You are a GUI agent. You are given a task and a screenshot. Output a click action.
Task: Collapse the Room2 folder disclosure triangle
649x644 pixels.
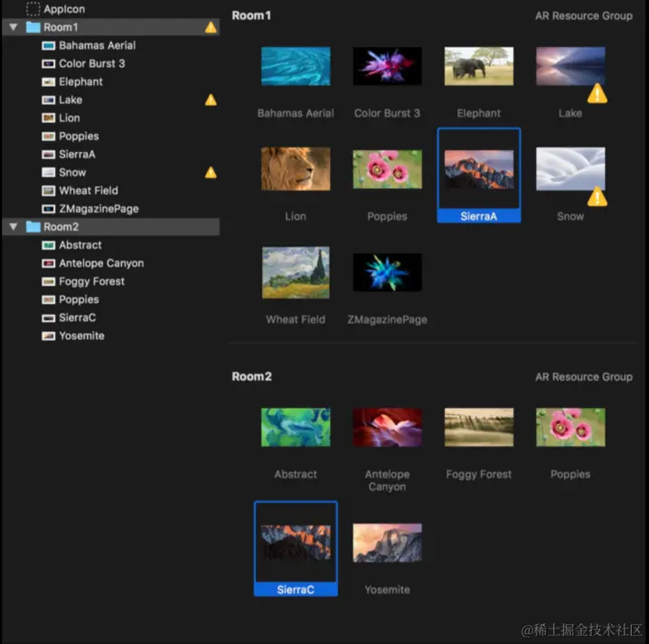pos(14,227)
